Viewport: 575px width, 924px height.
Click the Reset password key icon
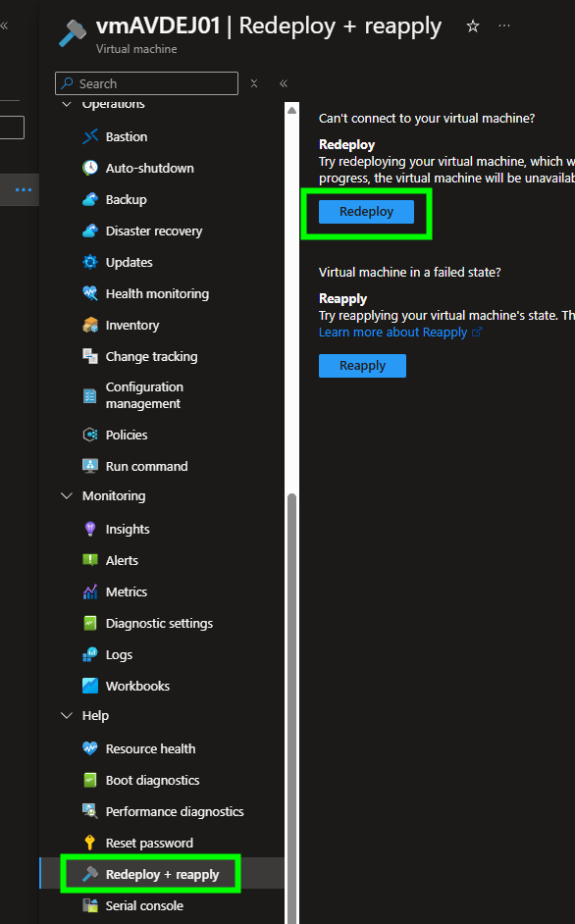click(x=90, y=843)
